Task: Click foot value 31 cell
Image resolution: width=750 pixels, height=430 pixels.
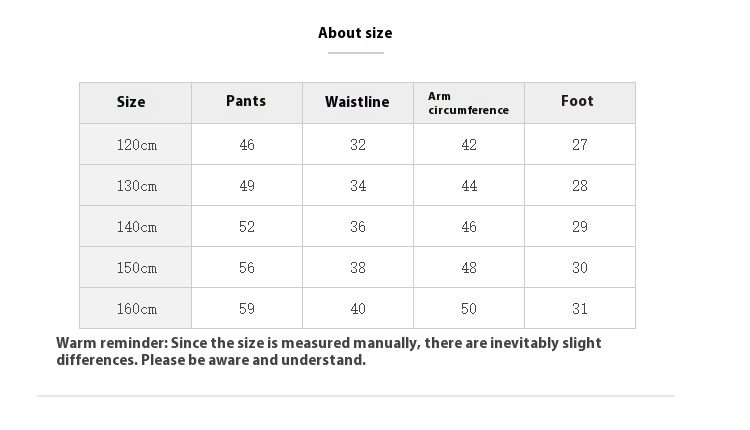Action: 580,309
